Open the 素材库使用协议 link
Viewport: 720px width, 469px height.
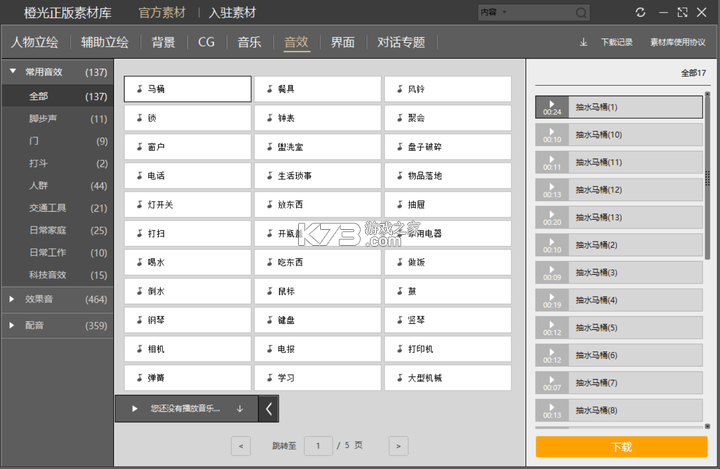(678, 42)
